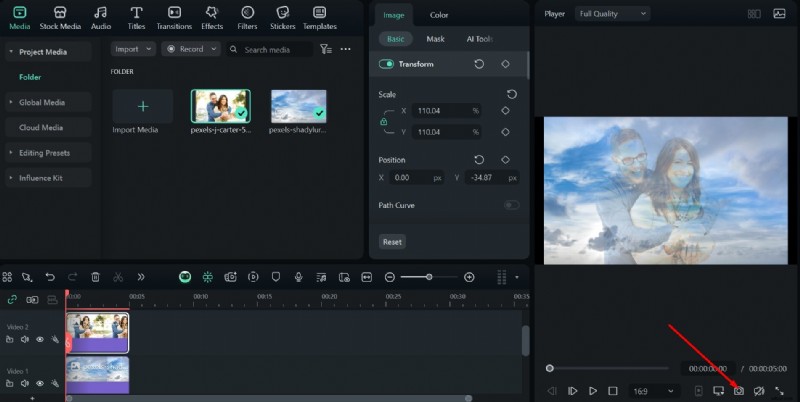
Task: Open the Effects panel
Action: tap(212, 17)
